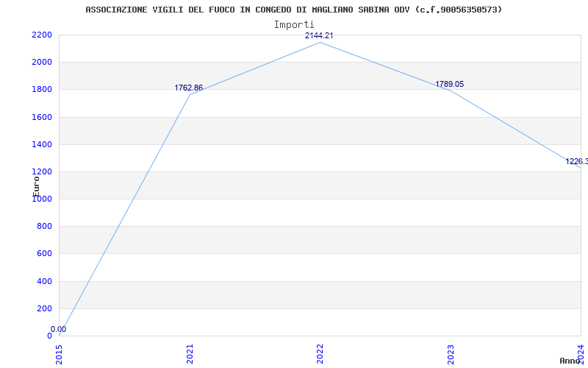Click the 400 y-axis tick label
Image resolution: width=588 pixels, height=368 pixels.
point(44,281)
